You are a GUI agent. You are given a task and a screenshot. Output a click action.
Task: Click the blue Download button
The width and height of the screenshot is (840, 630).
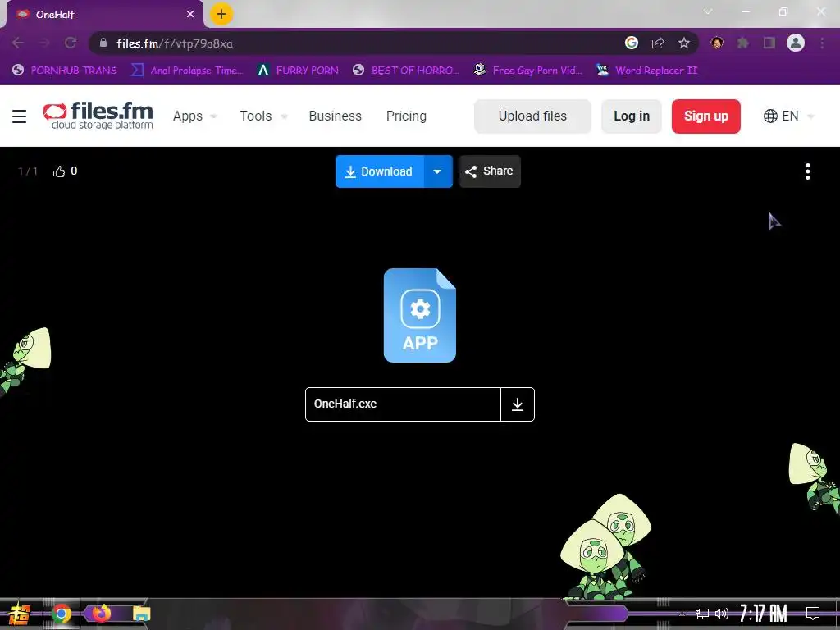[x=380, y=171]
